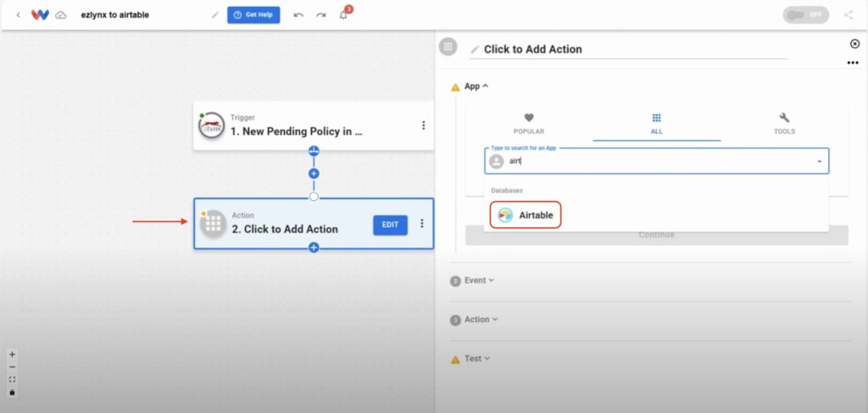Toggle the app search dropdown arrow
Image resolution: width=868 pixels, height=413 pixels.
tap(819, 162)
